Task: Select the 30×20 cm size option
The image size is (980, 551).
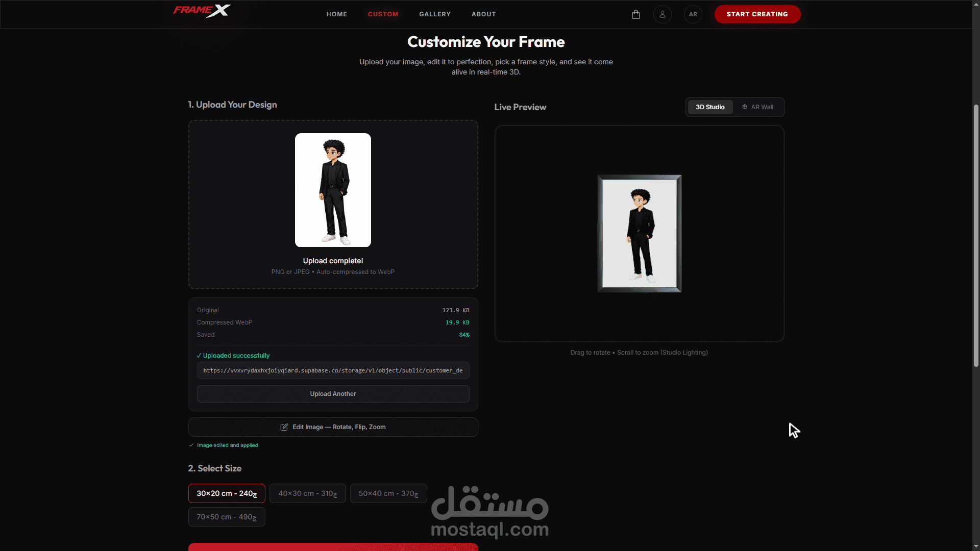Action: (x=227, y=493)
